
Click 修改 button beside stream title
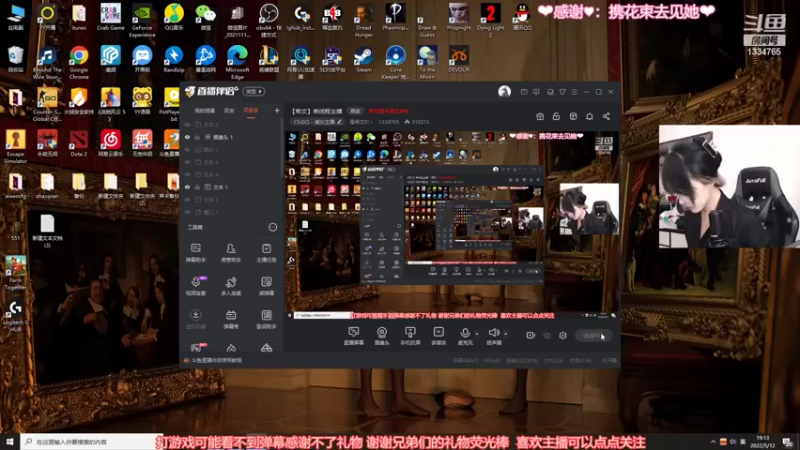pos(355,111)
